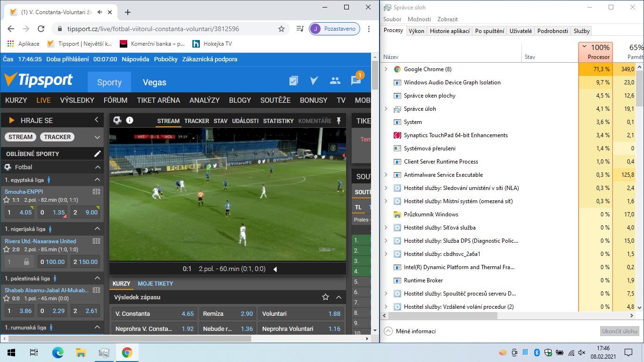644x362 pixels.
Task: Expand the filter chevron beside the TRACKER pill
Action: coord(98,137)
